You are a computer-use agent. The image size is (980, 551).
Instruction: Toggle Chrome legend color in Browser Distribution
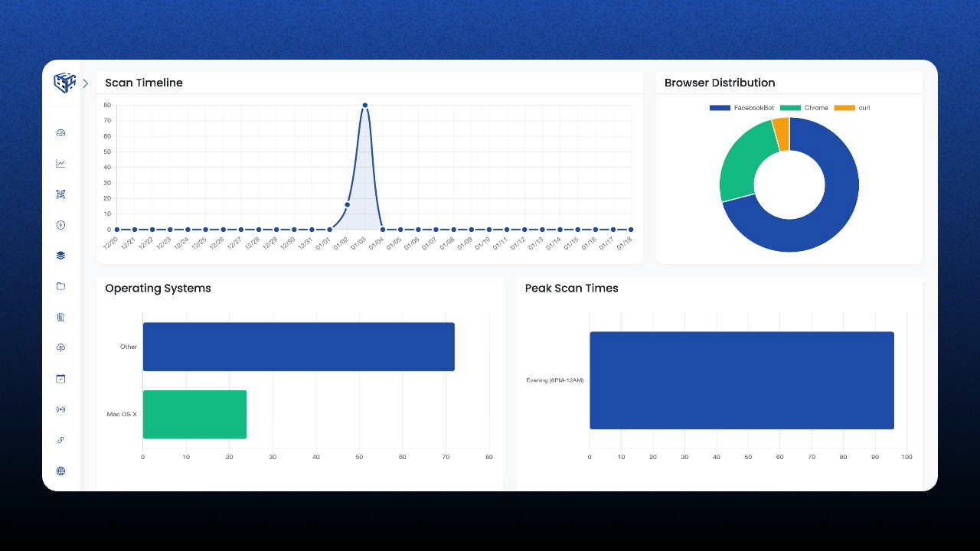point(790,108)
